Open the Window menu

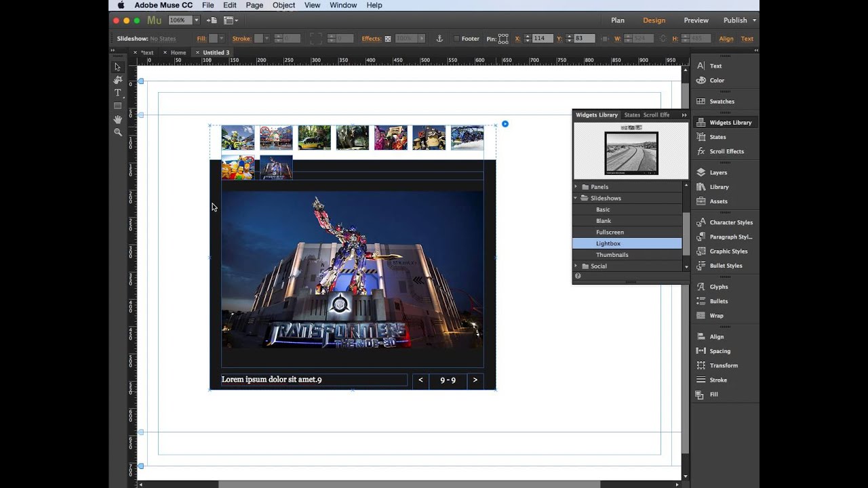coord(343,5)
